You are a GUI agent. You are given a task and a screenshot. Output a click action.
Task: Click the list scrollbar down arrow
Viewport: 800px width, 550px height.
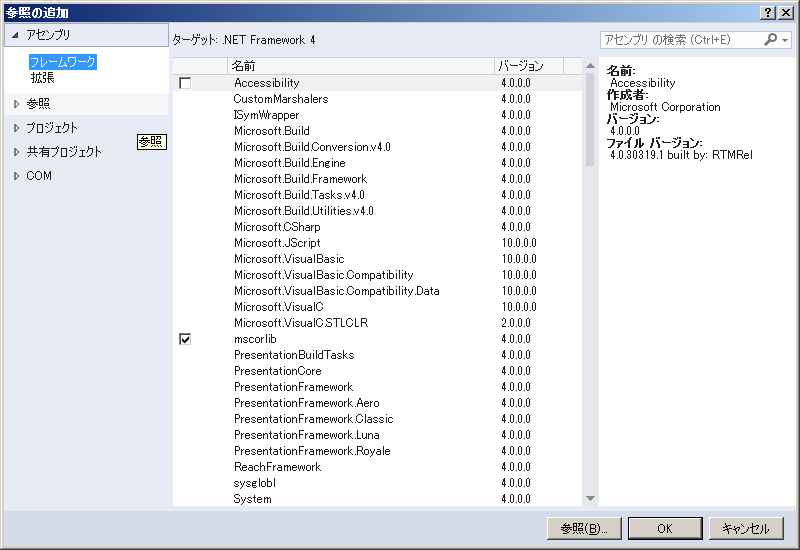590,498
